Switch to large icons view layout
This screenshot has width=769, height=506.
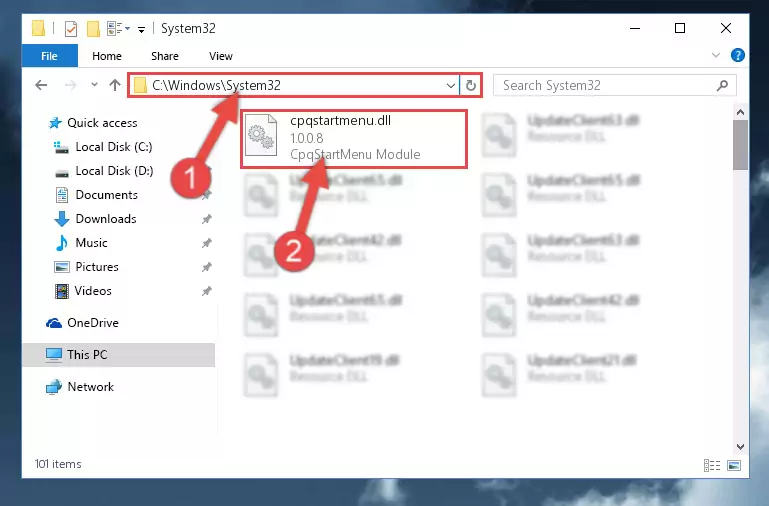734,465
